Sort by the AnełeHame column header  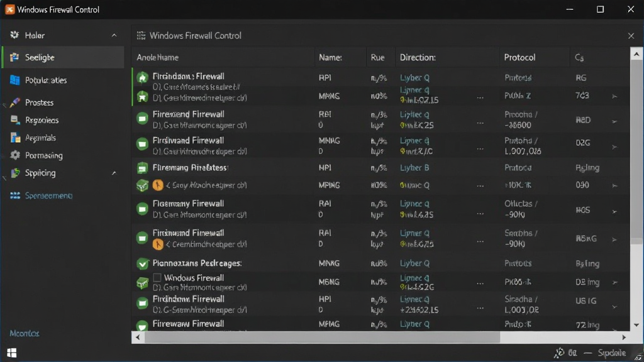(x=158, y=57)
